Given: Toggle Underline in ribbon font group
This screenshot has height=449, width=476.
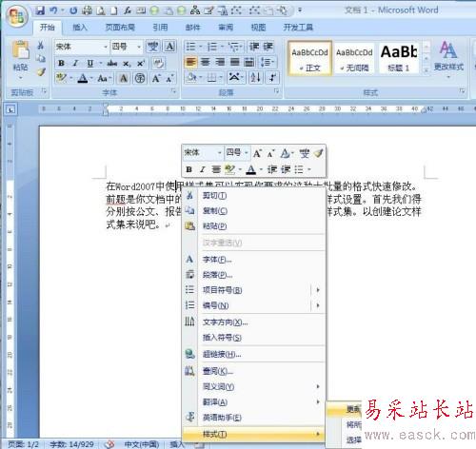Looking at the screenshot, I should (x=90, y=63).
